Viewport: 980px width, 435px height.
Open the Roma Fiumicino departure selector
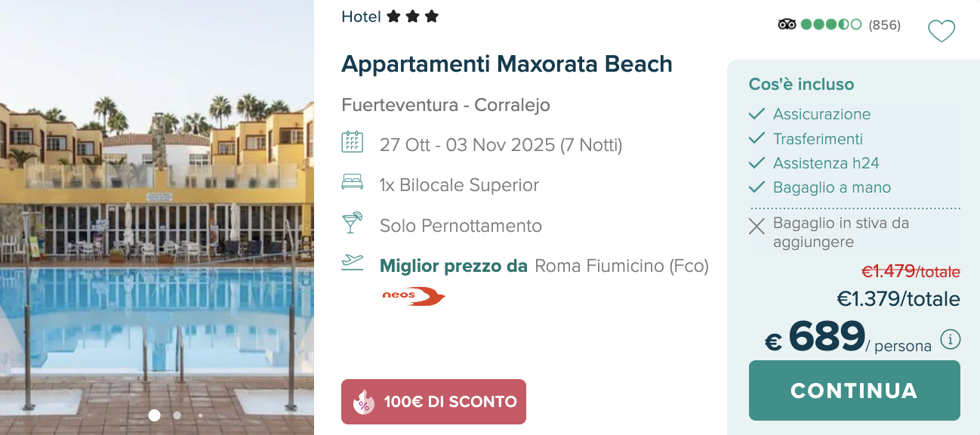point(622,266)
